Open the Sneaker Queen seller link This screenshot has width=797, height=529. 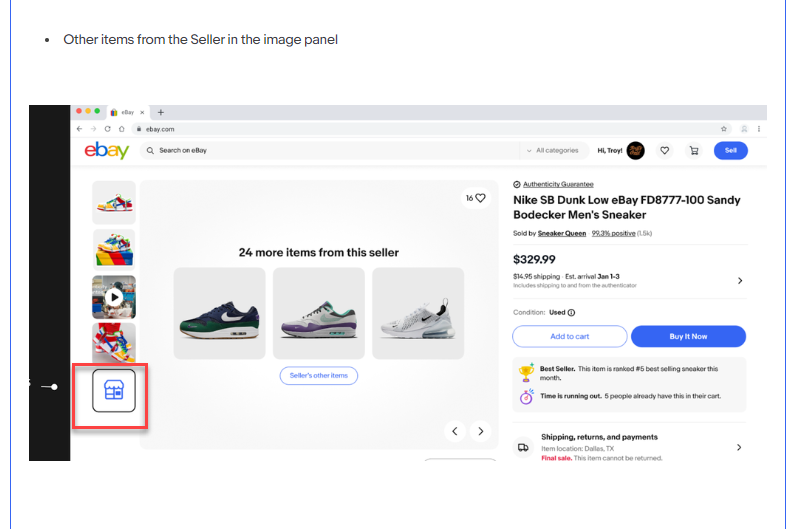561,233
